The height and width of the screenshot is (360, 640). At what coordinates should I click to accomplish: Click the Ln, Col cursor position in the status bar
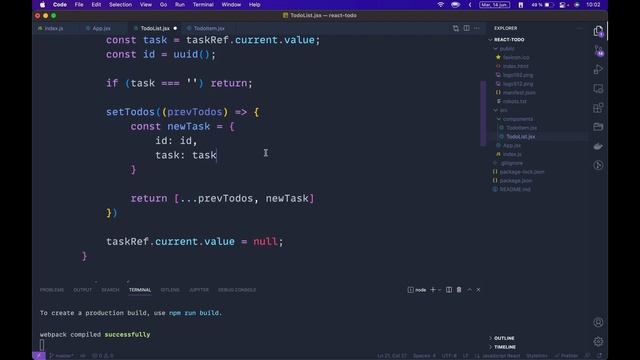tap(392, 356)
